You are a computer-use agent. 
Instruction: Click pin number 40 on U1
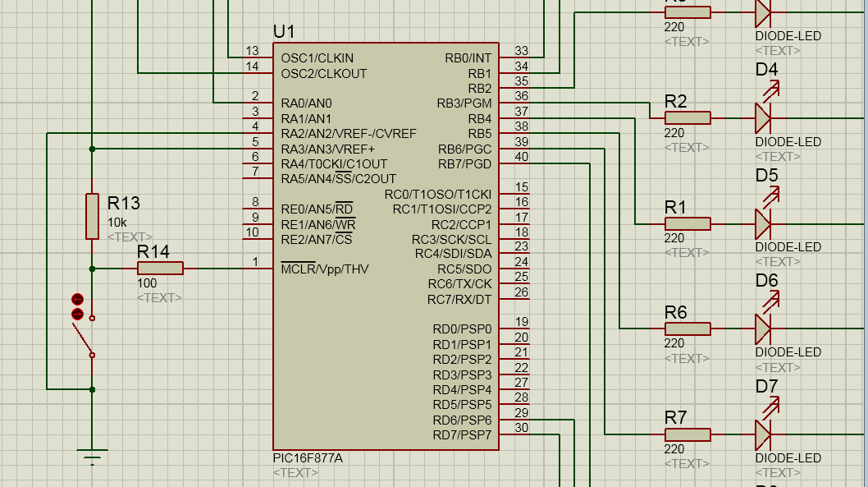pyautogui.click(x=522, y=156)
